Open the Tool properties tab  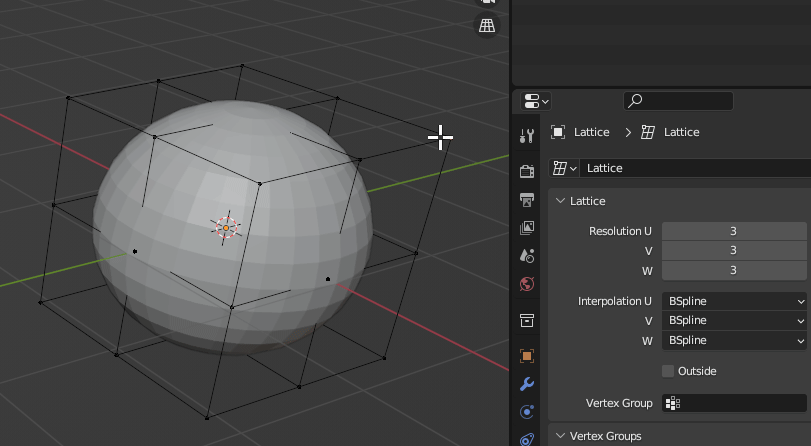(x=527, y=136)
